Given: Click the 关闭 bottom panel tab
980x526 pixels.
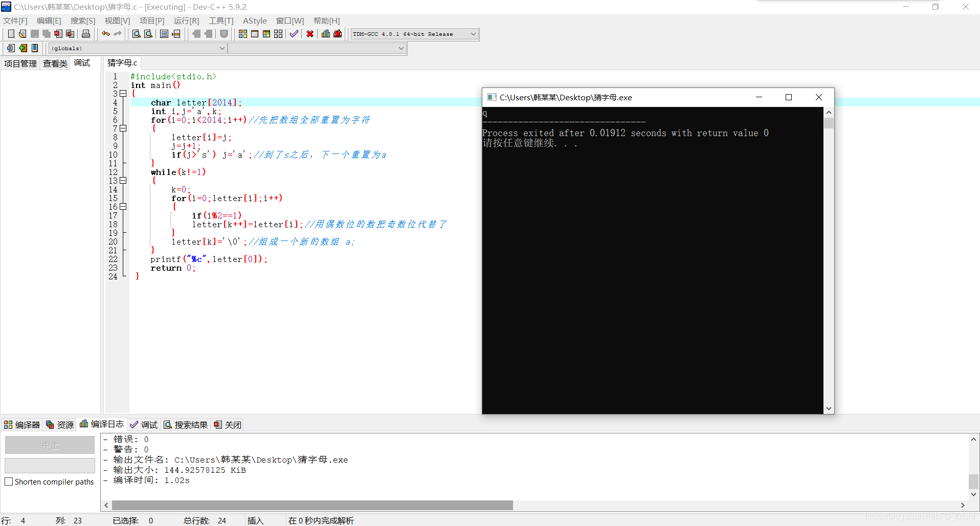Looking at the screenshot, I should tap(228, 425).
